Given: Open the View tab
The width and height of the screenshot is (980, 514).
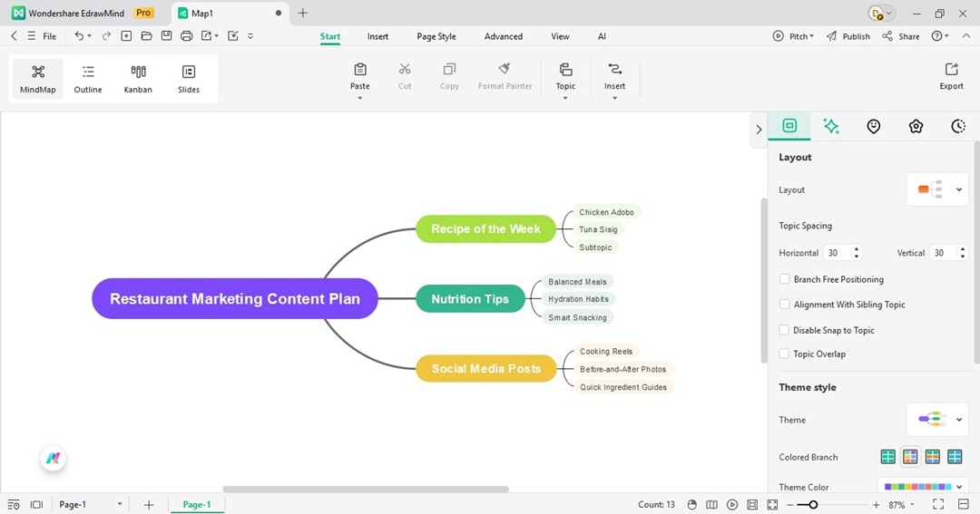Looking at the screenshot, I should [560, 36].
